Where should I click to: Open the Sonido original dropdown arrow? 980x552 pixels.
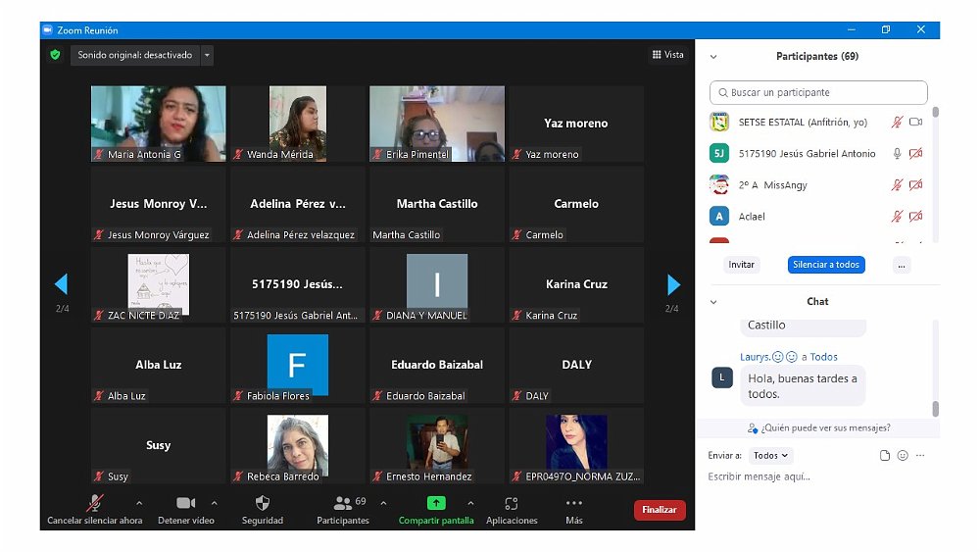coord(207,56)
